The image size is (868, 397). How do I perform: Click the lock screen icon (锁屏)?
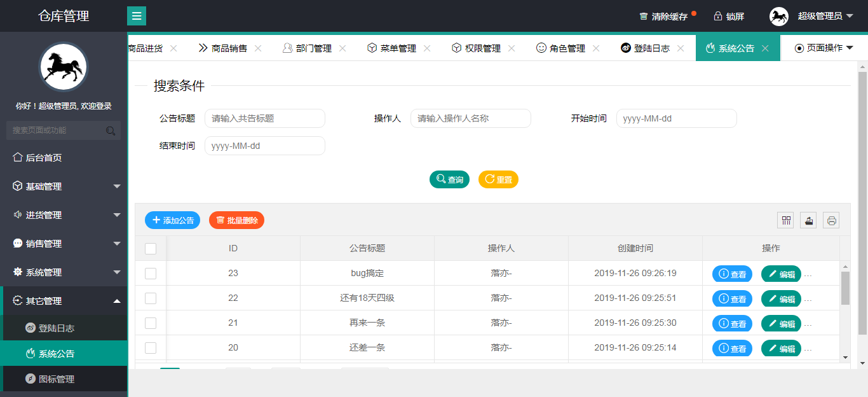pos(718,16)
